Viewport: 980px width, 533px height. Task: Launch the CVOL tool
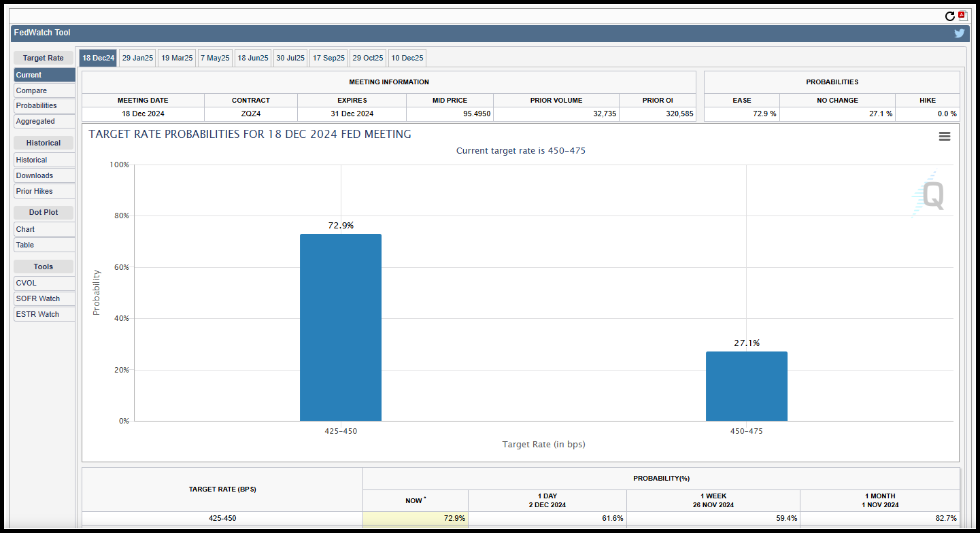(x=44, y=283)
